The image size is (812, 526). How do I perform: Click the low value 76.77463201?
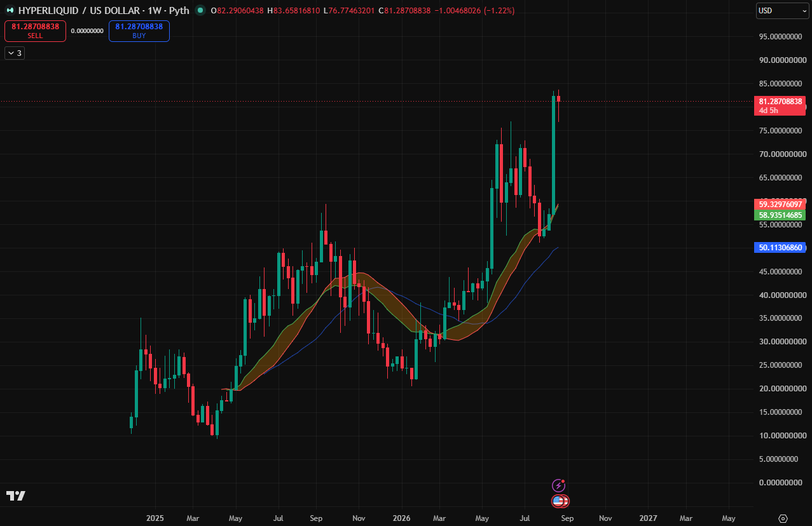coord(352,11)
